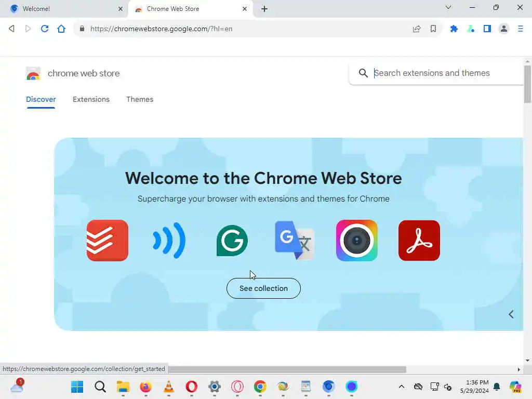The width and height of the screenshot is (532, 399).
Task: Open the tab list chevron dropdown
Action: 448,7
